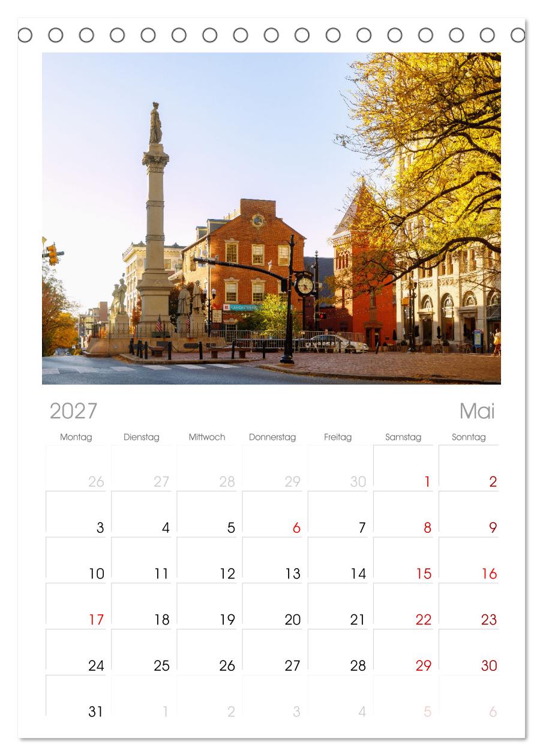Viewport: 543px width, 756px height.
Task: Click the town square photo of the monument
Action: click(x=271, y=218)
